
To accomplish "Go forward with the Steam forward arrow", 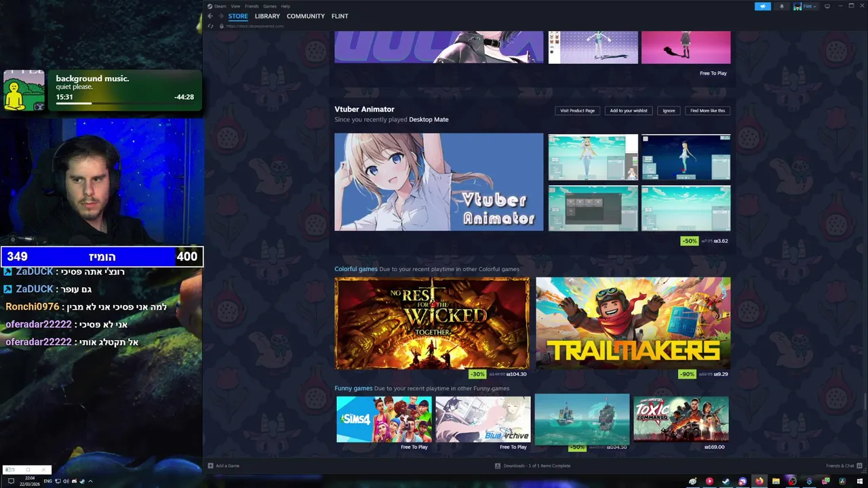I will pyautogui.click(x=220, y=16).
